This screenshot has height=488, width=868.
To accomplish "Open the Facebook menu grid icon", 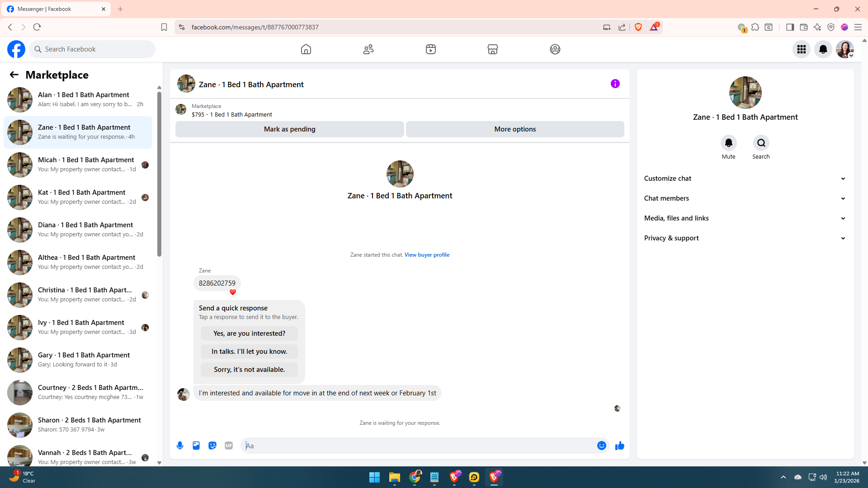I will coord(802,49).
